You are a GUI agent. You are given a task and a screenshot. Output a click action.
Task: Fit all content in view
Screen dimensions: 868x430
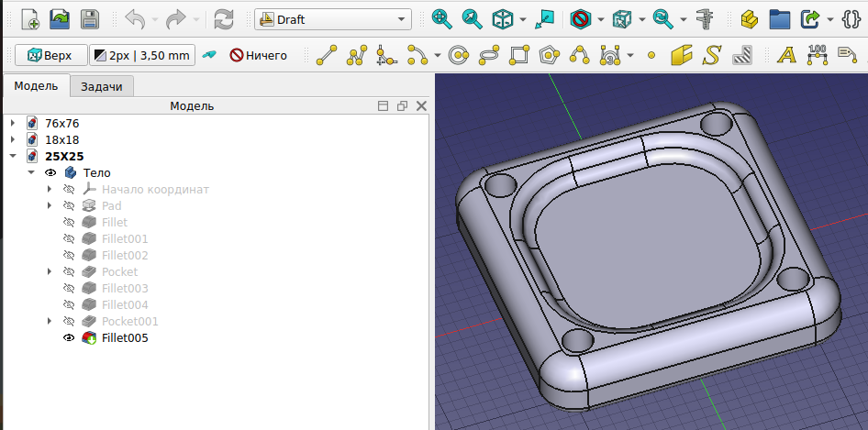point(441,19)
